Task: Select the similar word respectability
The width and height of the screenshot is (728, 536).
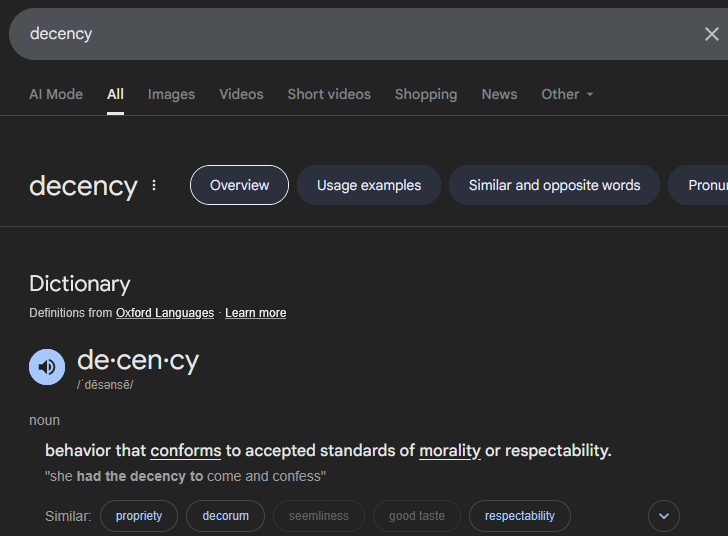Action: coord(520,516)
